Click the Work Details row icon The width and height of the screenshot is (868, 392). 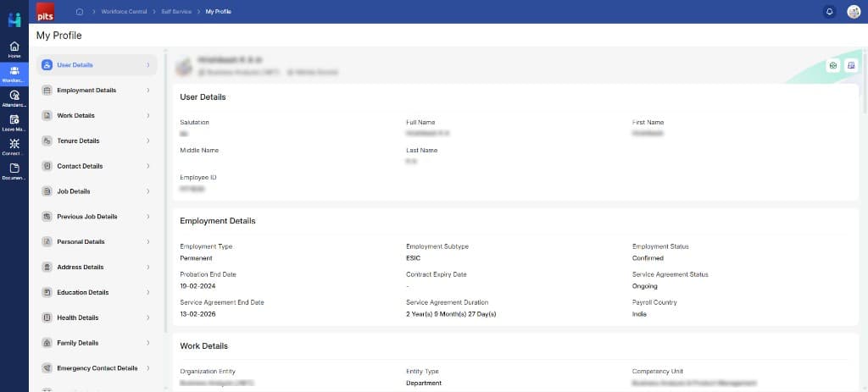(47, 115)
